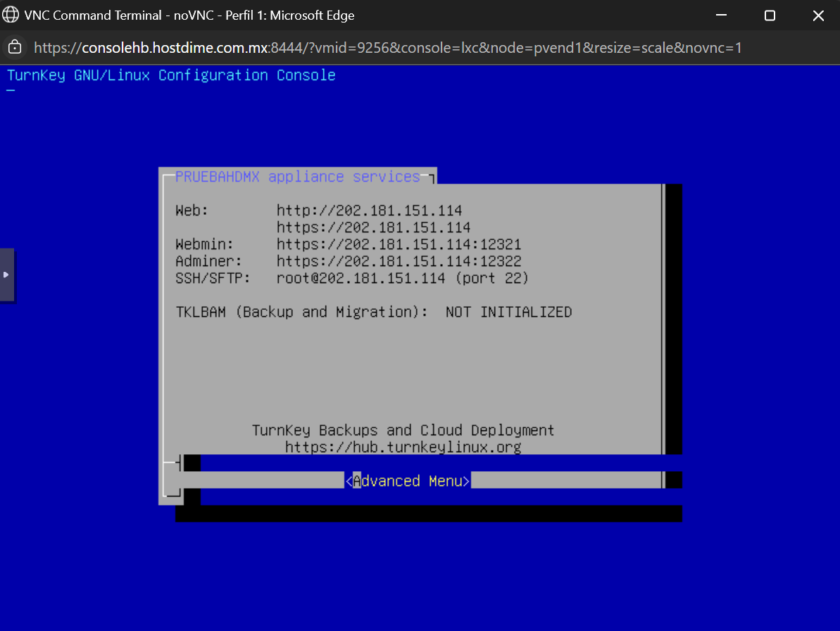
Task: Minimize the Edge VNC window
Action: point(722,15)
